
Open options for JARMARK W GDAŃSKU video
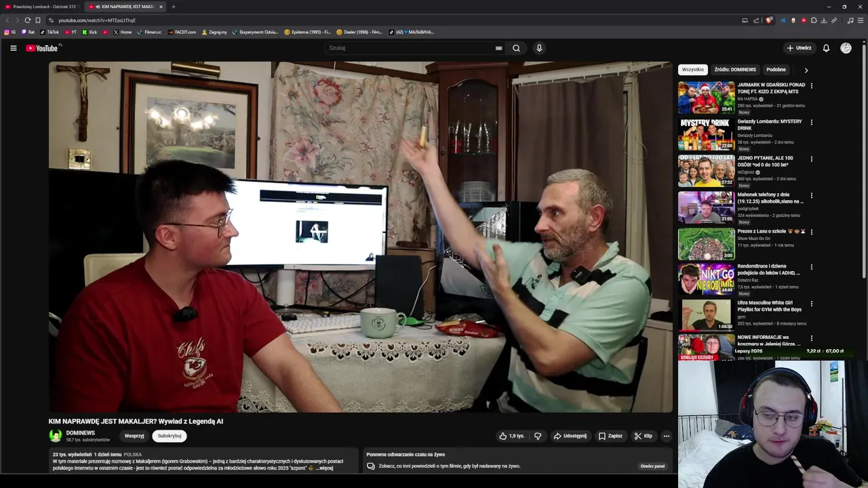click(811, 85)
